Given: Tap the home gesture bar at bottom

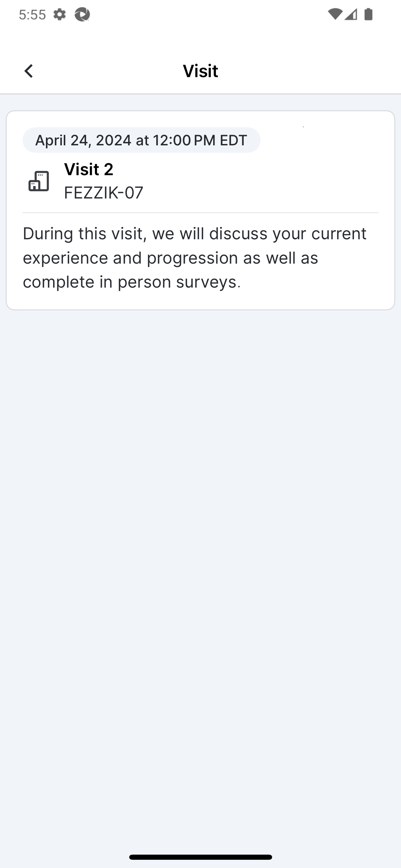Looking at the screenshot, I should pyautogui.click(x=200, y=857).
